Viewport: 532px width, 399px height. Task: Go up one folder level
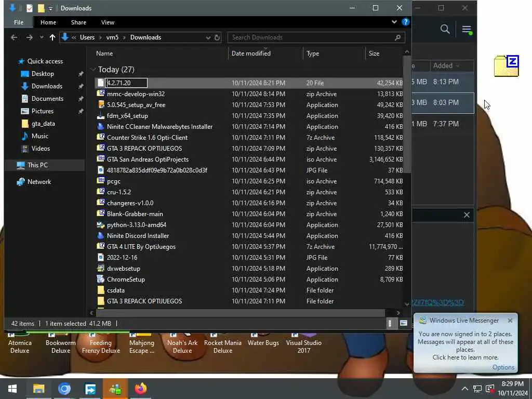point(52,37)
